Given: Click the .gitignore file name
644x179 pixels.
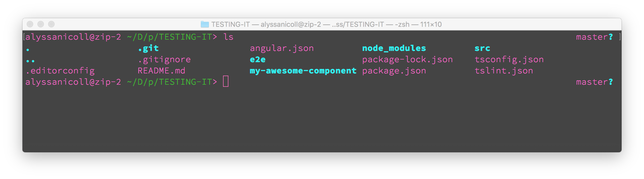Looking at the screenshot, I should pyautogui.click(x=164, y=59).
